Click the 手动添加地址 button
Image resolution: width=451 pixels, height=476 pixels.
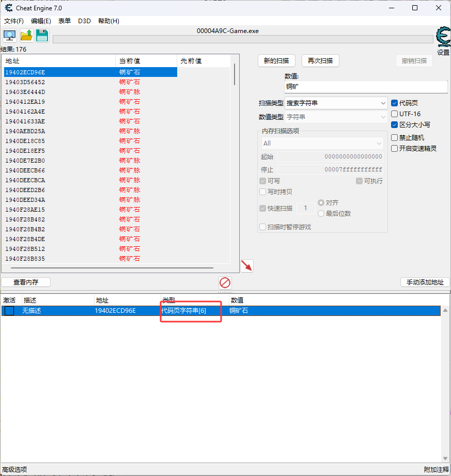(x=425, y=282)
